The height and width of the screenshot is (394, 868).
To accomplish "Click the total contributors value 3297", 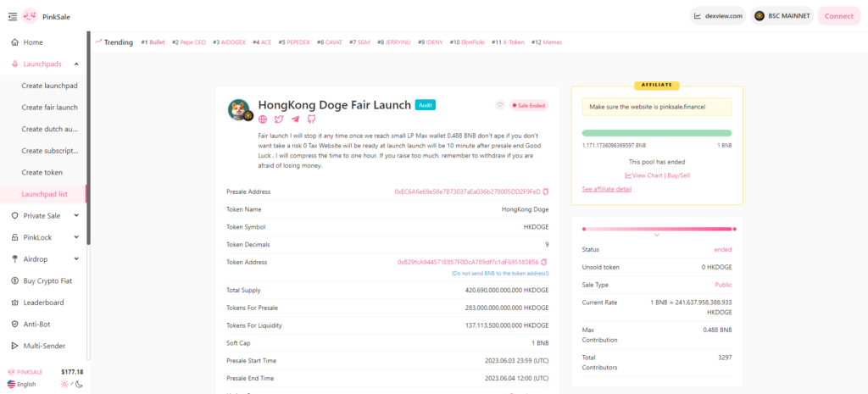I will (x=725, y=358).
